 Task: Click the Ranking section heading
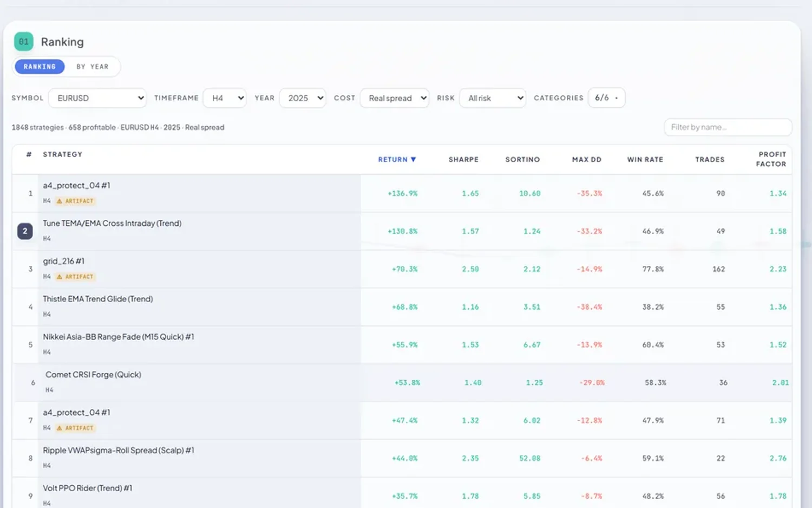point(62,42)
